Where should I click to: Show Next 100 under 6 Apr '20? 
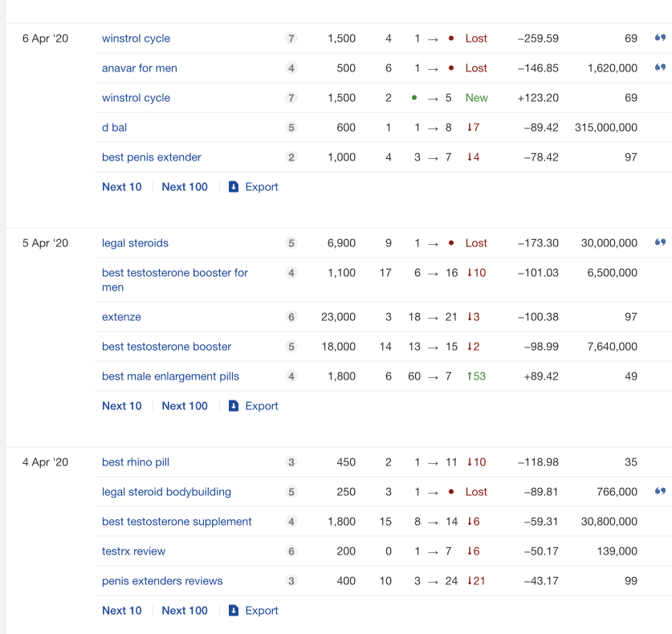pyautogui.click(x=185, y=187)
